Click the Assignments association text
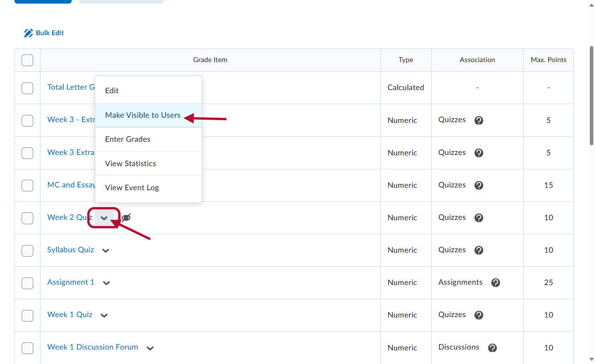The image size is (595, 364). (460, 282)
